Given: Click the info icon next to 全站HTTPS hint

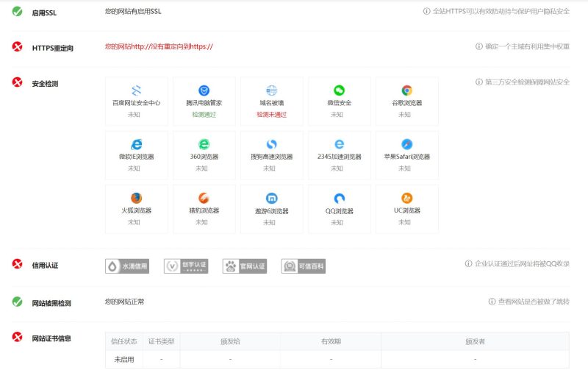Looking at the screenshot, I should [426, 11].
